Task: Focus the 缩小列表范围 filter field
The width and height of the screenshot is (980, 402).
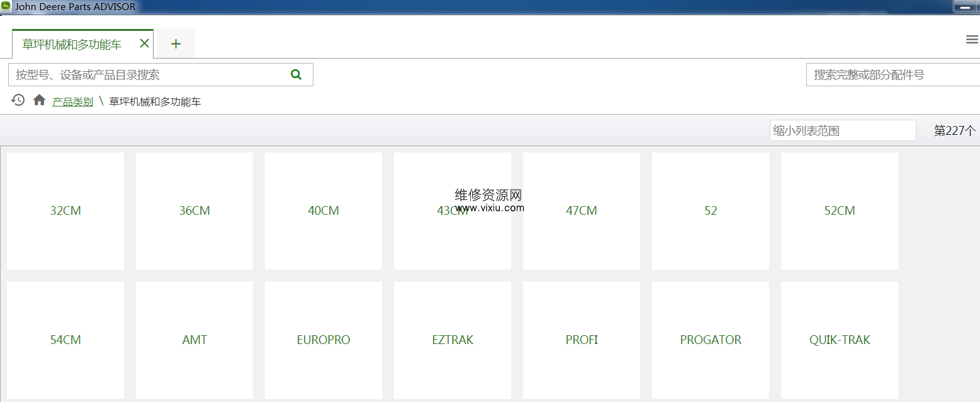Action: tap(842, 130)
